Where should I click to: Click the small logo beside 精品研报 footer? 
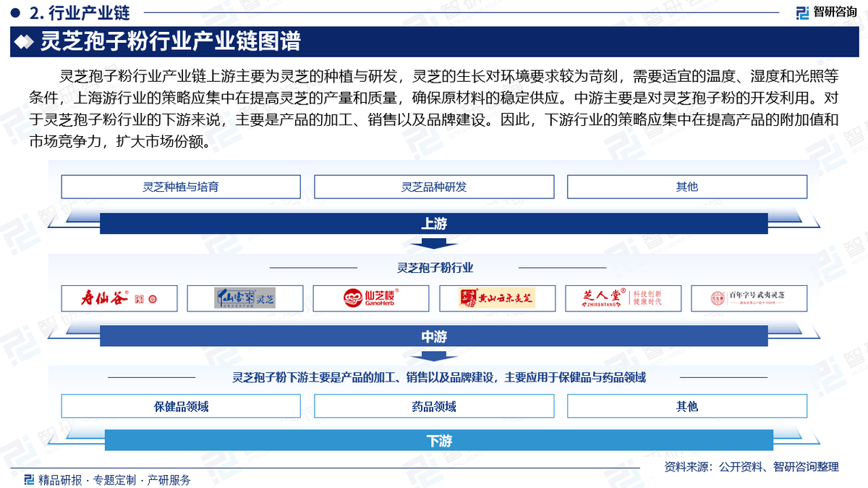click(x=29, y=479)
